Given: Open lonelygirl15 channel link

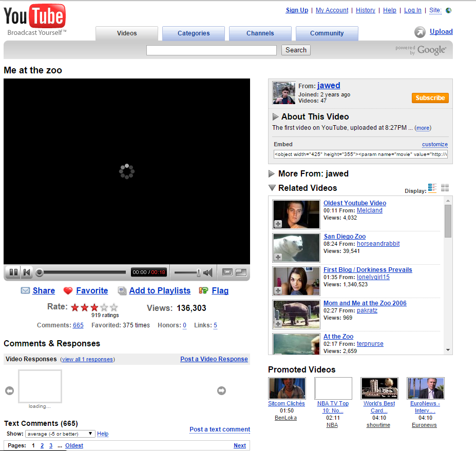Looking at the screenshot, I should [x=373, y=277].
